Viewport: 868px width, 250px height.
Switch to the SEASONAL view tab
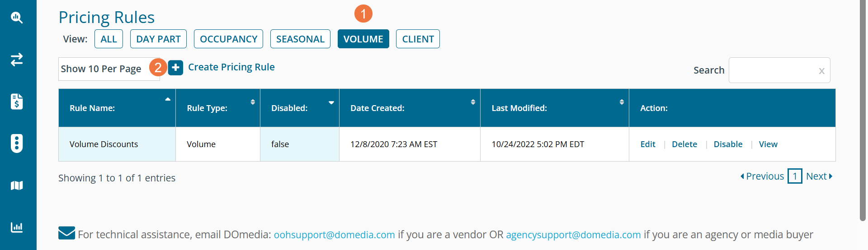pos(300,39)
